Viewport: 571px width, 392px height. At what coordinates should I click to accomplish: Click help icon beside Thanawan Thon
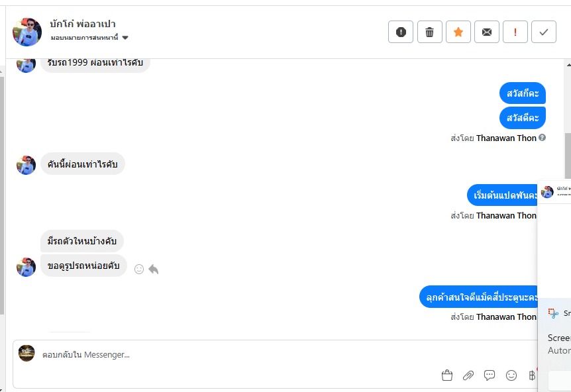543,138
